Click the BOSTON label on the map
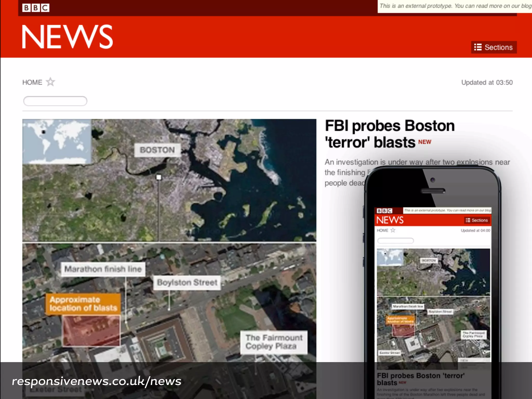This screenshot has height=399, width=532. click(x=157, y=150)
